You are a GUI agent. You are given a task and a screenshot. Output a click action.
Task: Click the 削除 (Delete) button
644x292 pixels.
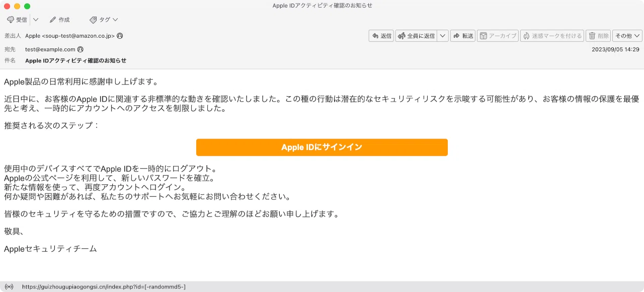tap(598, 36)
